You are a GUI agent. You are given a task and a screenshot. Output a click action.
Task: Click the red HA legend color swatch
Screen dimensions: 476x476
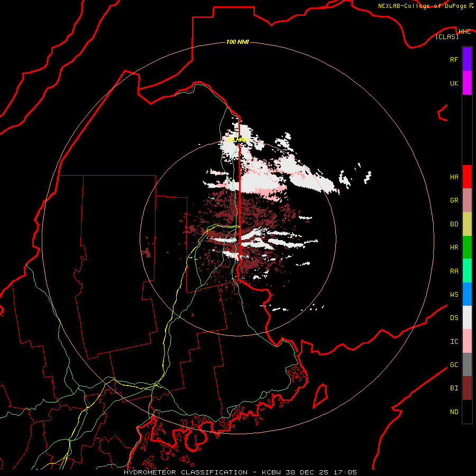467,177
